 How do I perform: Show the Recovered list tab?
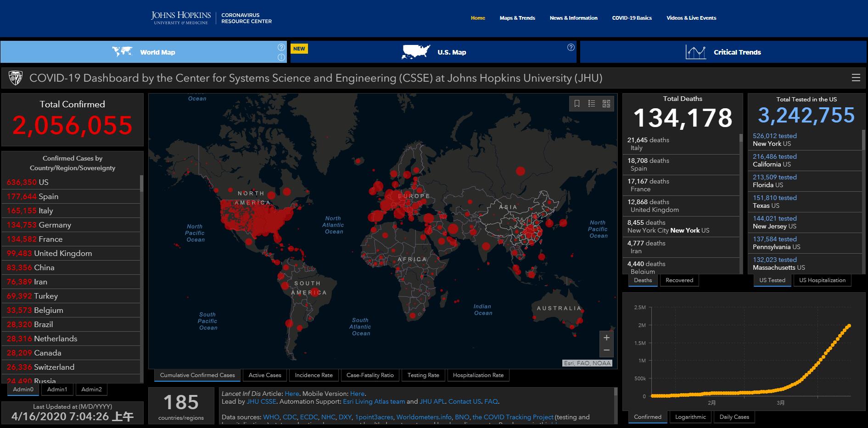[x=679, y=280]
